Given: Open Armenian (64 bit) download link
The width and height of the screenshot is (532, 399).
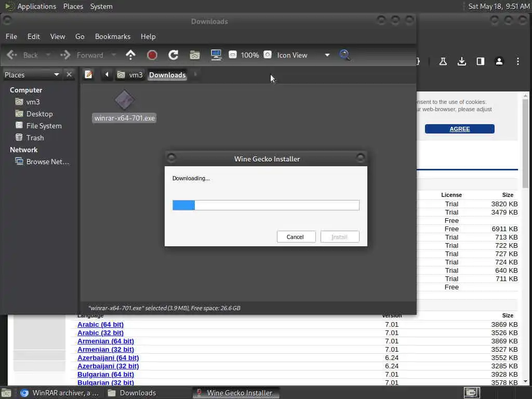Looking at the screenshot, I should point(105,341).
